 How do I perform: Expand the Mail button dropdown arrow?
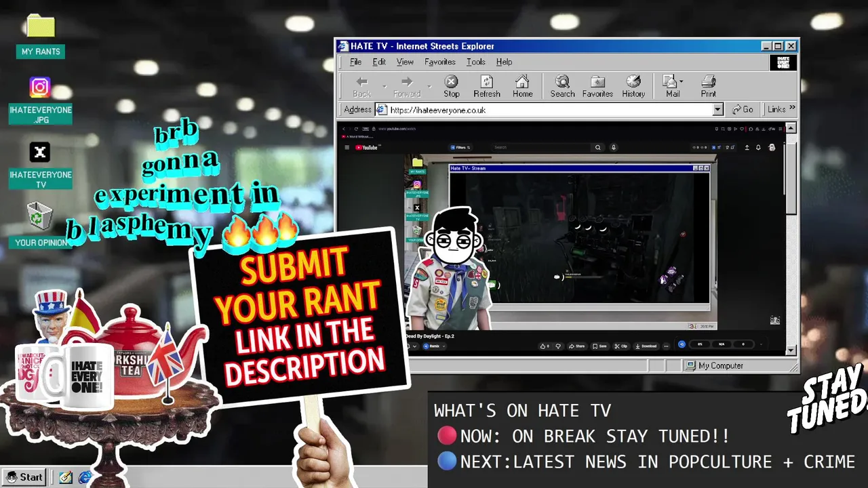pos(682,81)
